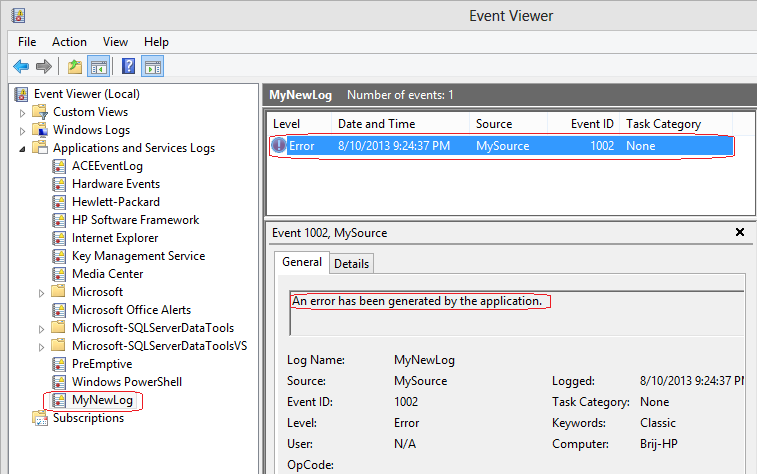Switch to the General tab
Screen dimensions: 757x474
pos(302,262)
